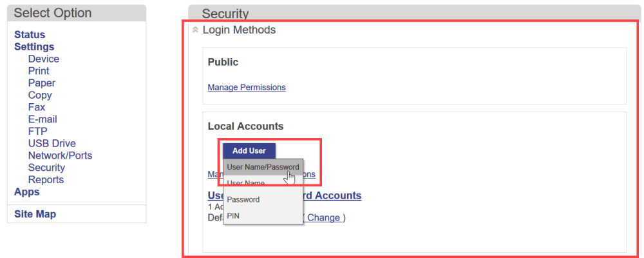The image size is (644, 258).
Task: Choose PIN option in Add User menu
Action: [233, 216]
